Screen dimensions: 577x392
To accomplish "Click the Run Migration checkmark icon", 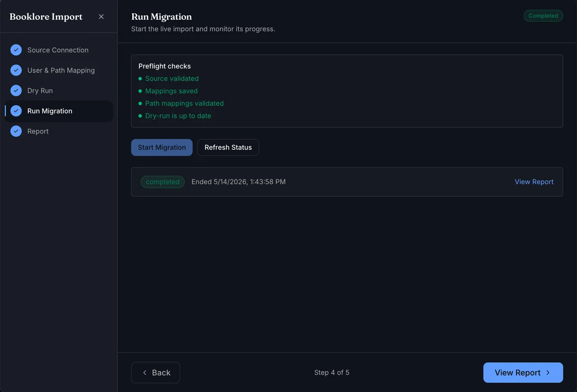I will pyautogui.click(x=16, y=111).
